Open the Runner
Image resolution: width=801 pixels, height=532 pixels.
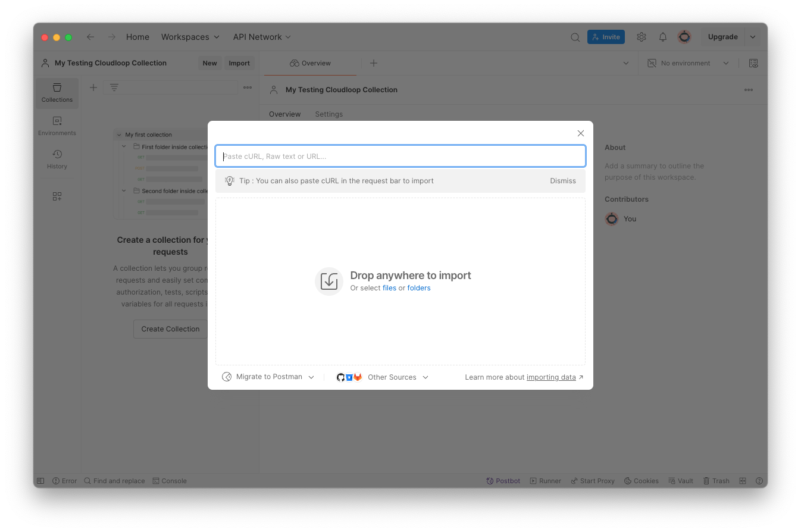pos(546,481)
